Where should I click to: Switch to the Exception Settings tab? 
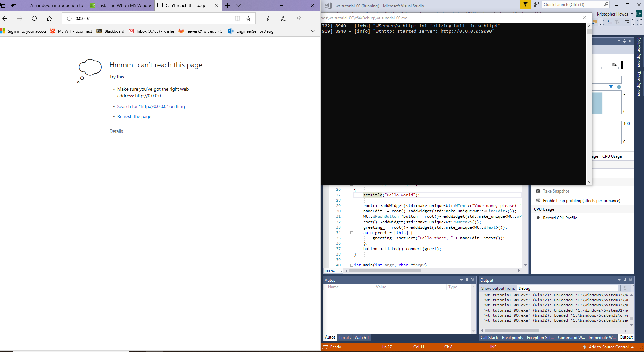[x=540, y=338]
